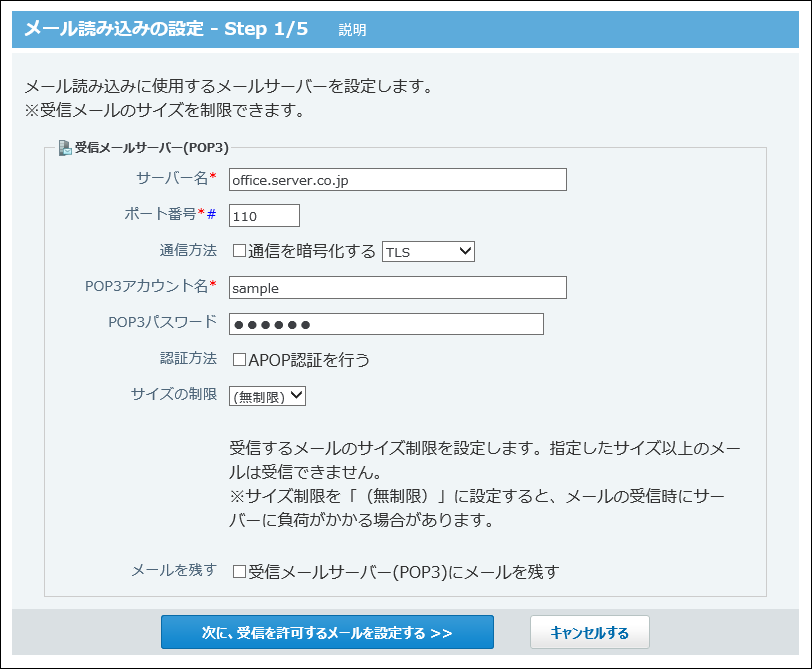Open the TLS encryption method dropdown
812x669 pixels.
428,252
